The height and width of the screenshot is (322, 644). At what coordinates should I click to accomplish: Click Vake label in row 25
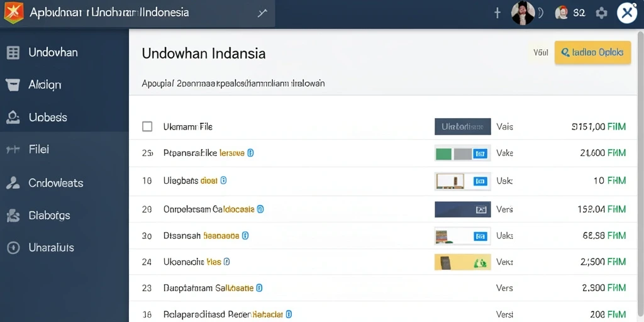click(504, 153)
